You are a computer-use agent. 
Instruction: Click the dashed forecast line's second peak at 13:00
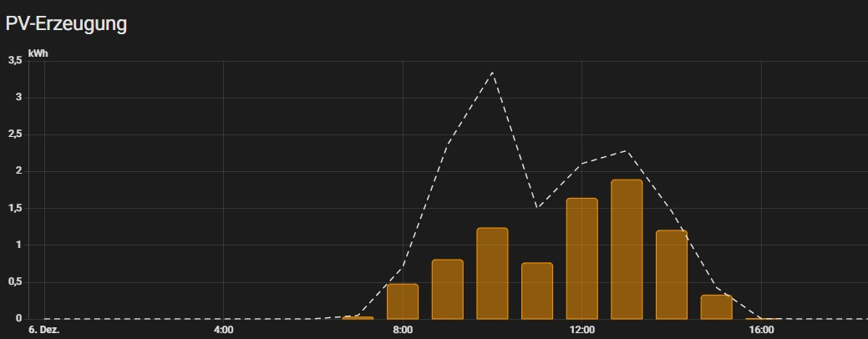(x=627, y=151)
